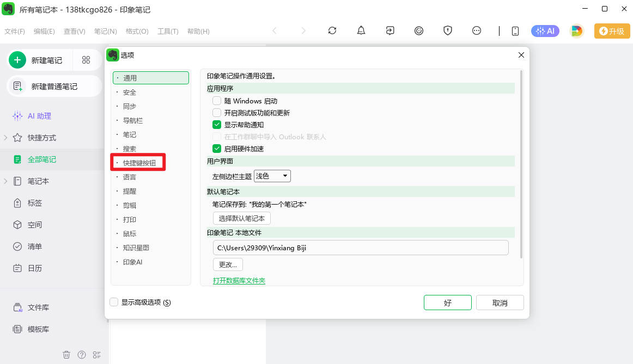Click the local file path input field
The height and width of the screenshot is (364, 633).
tap(361, 248)
